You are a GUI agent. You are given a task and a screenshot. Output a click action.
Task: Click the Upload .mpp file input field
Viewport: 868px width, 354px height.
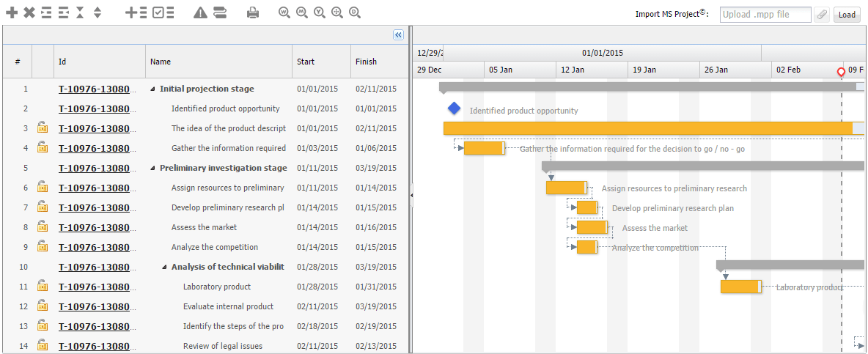click(765, 15)
